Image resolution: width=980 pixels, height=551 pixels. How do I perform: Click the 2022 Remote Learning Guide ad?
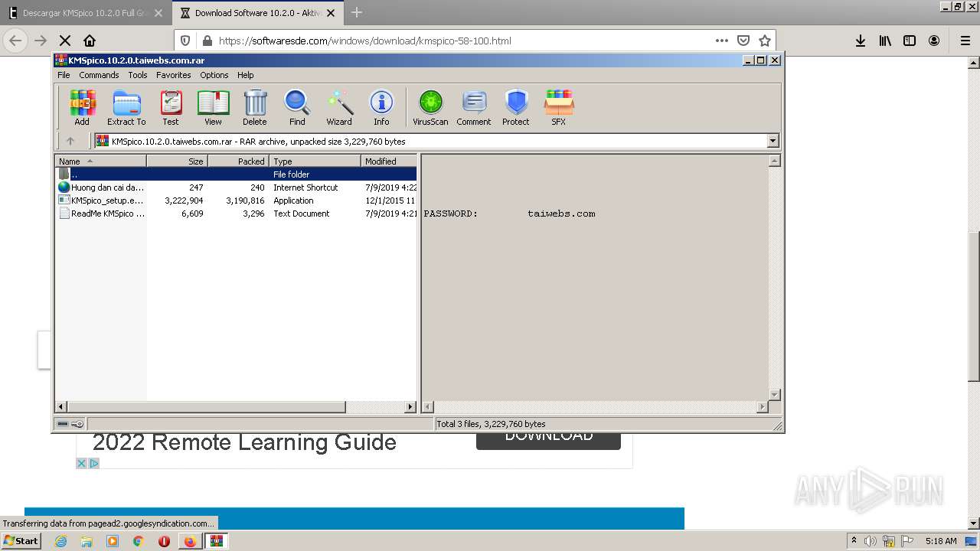[x=244, y=442]
